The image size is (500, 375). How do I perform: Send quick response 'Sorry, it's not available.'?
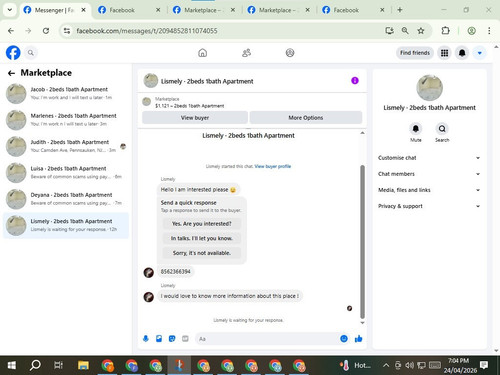pyautogui.click(x=202, y=253)
